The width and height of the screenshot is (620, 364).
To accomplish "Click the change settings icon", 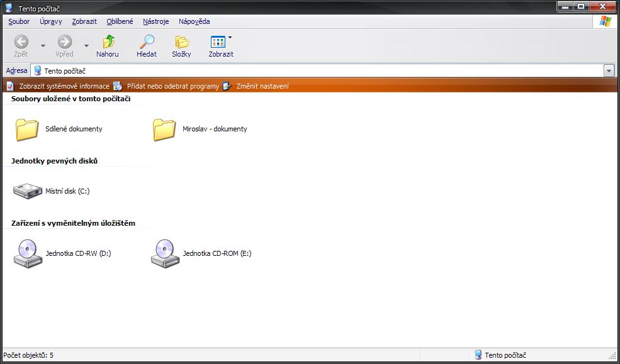I will [227, 86].
